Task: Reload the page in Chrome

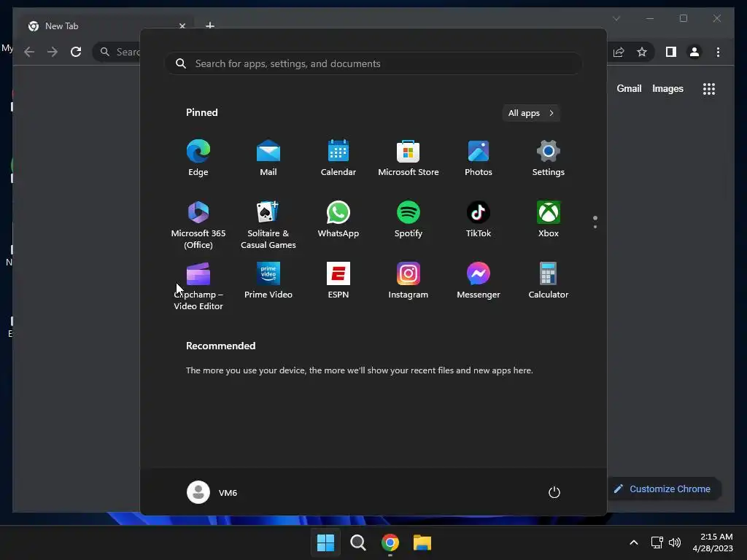Action: [76, 52]
